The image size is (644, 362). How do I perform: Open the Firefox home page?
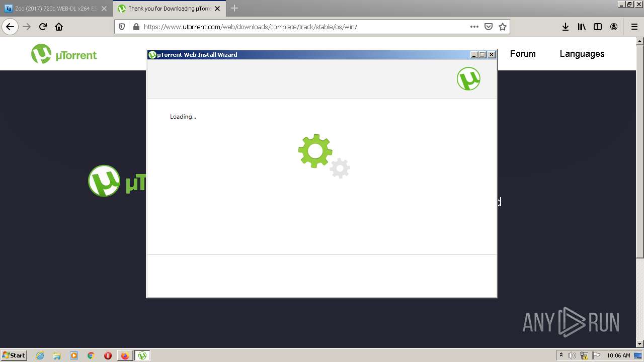click(x=59, y=27)
